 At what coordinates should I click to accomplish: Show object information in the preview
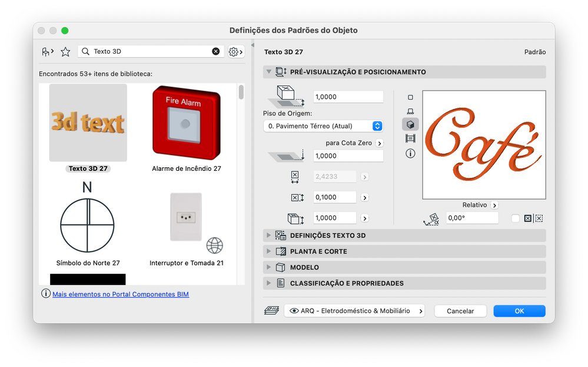pos(410,153)
